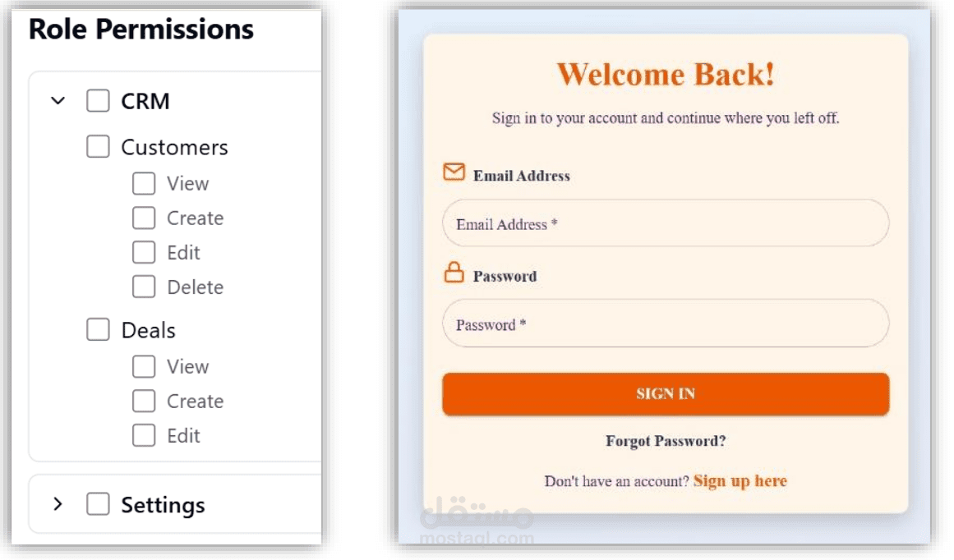Image resolution: width=954 pixels, height=560 pixels.
Task: Select the Deals checkbox
Action: coord(99,330)
